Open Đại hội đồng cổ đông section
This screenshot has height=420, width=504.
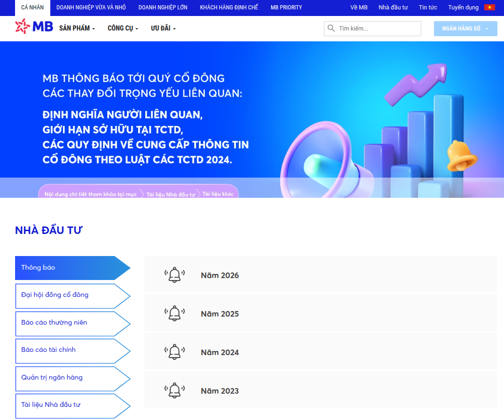pyautogui.click(x=73, y=296)
